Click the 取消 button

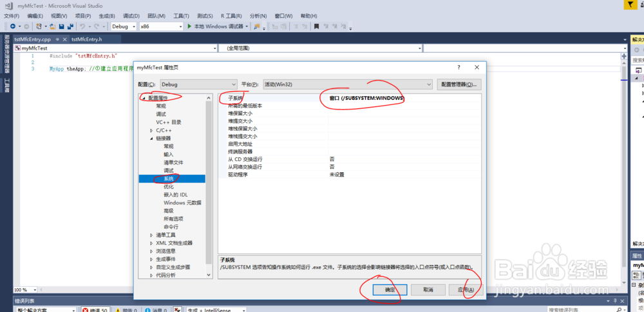point(428,290)
